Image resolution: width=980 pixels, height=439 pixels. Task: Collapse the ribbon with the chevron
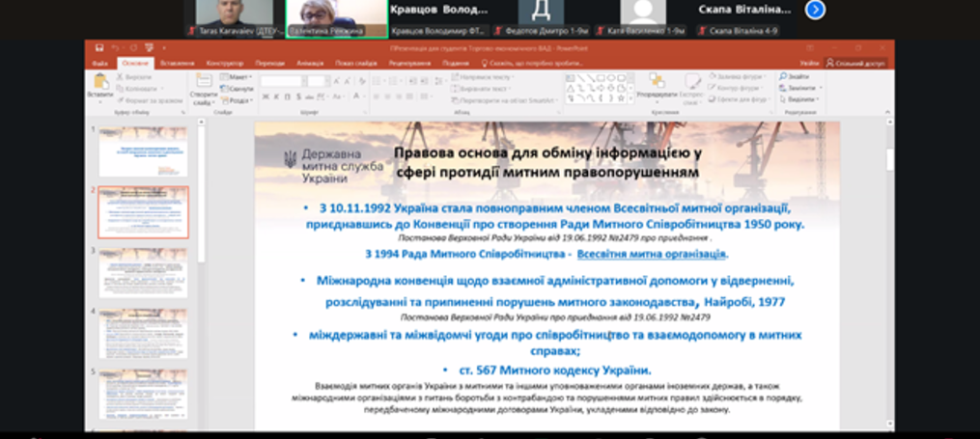887,112
